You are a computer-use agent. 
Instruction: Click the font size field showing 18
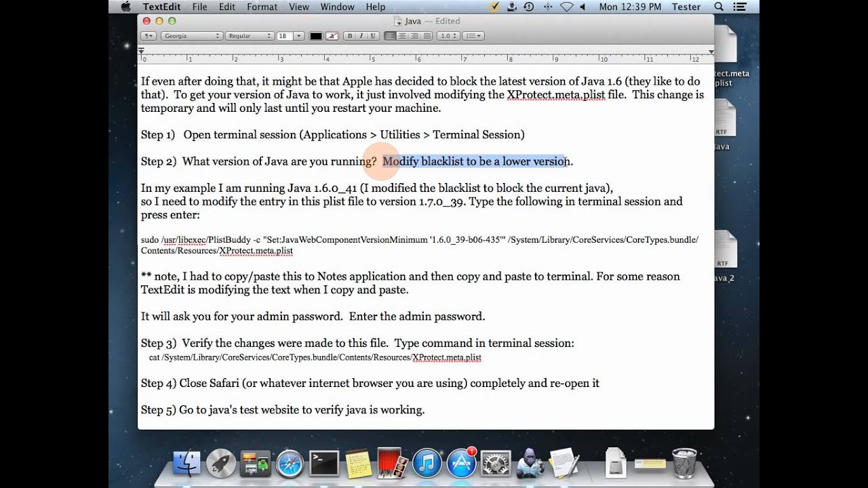tap(284, 36)
